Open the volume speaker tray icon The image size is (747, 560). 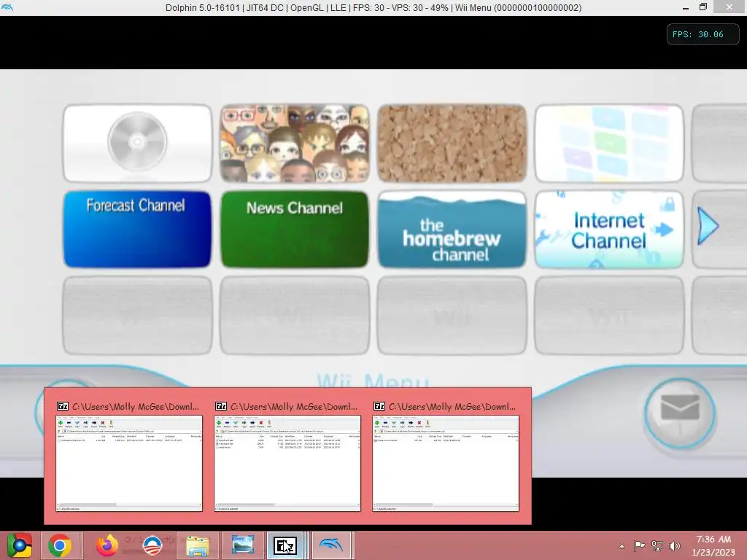[x=675, y=545]
